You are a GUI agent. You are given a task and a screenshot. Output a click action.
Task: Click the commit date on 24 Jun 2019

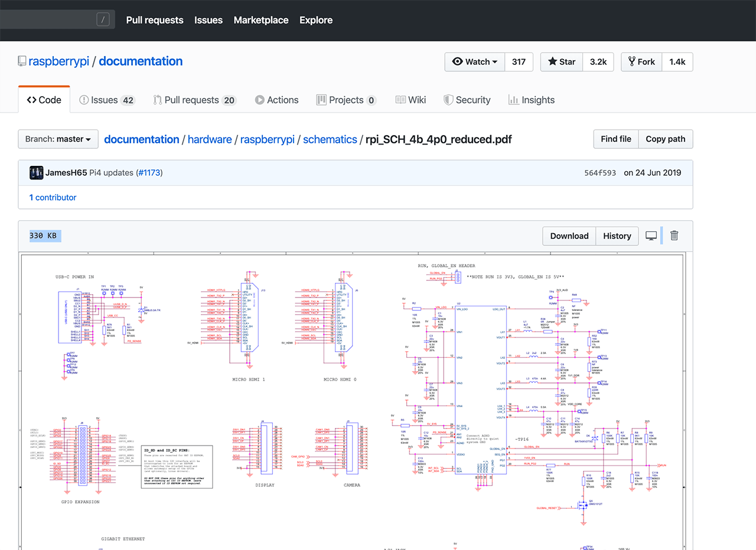point(653,173)
